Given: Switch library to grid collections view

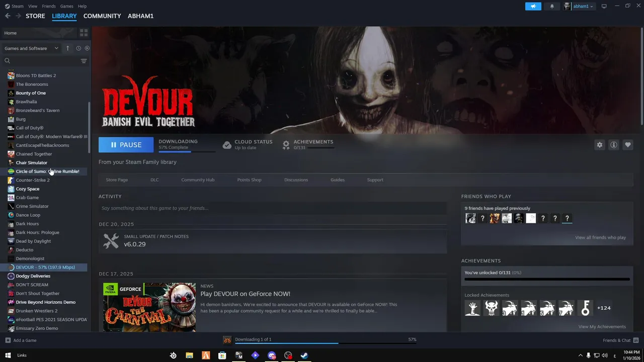Looking at the screenshot, I should [x=84, y=33].
